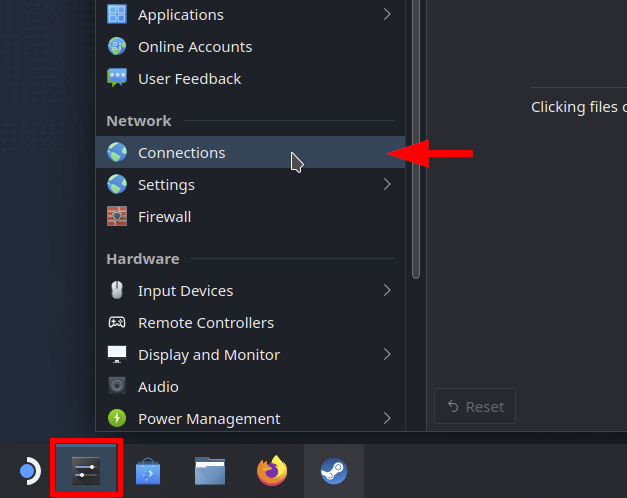Click the Input Devices mouse icon
627x498 pixels.
coord(117,290)
